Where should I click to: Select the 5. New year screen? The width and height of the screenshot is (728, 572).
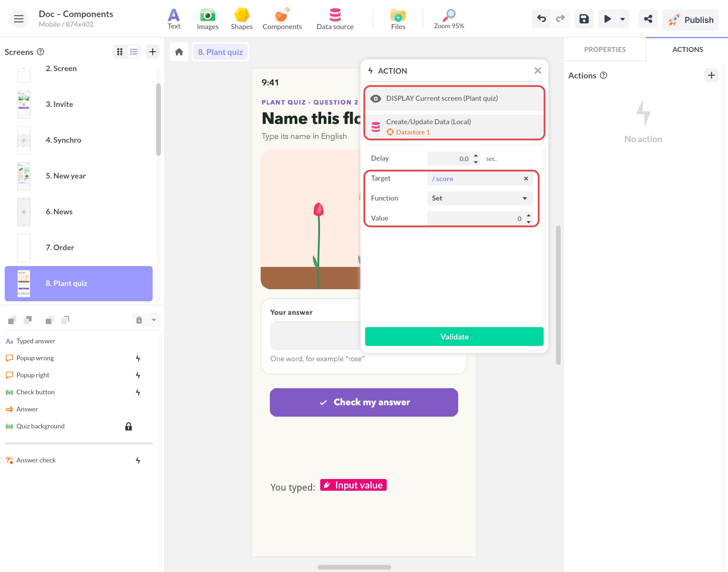pyautogui.click(x=79, y=176)
